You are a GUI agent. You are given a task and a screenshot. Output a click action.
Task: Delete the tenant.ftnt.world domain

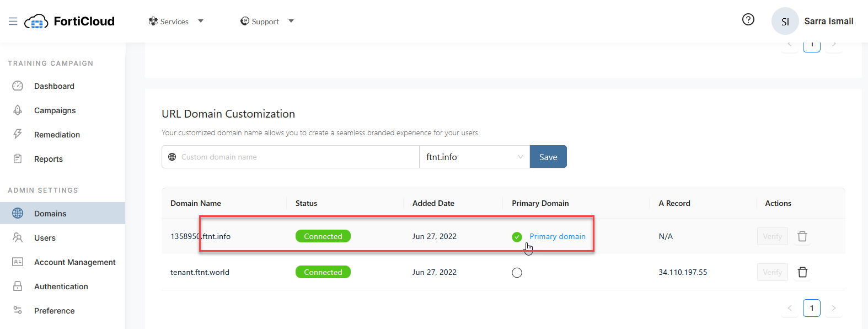[x=802, y=272]
